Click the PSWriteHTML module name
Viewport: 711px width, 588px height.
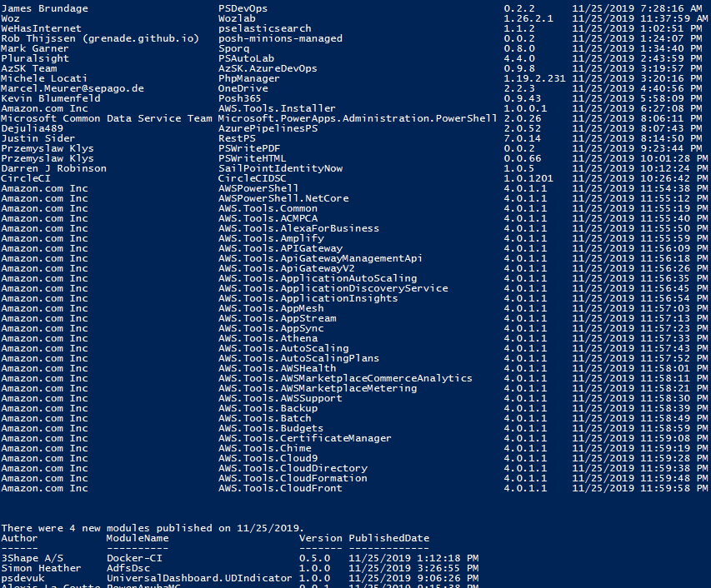point(252,158)
